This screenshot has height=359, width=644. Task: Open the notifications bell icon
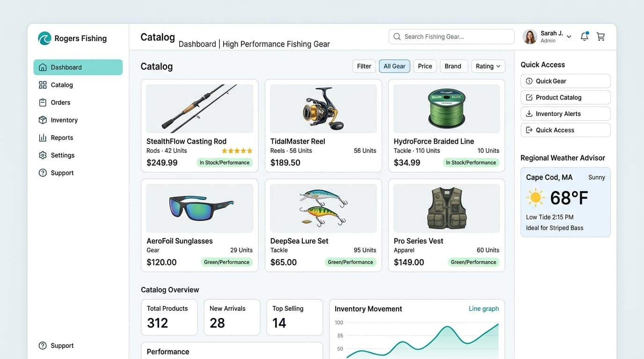(584, 36)
